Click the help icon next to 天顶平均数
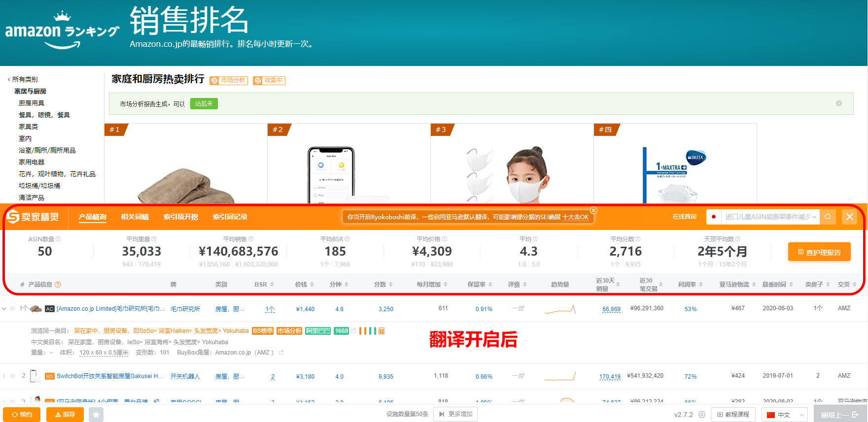This screenshot has width=868, height=422. pyautogui.click(x=738, y=239)
